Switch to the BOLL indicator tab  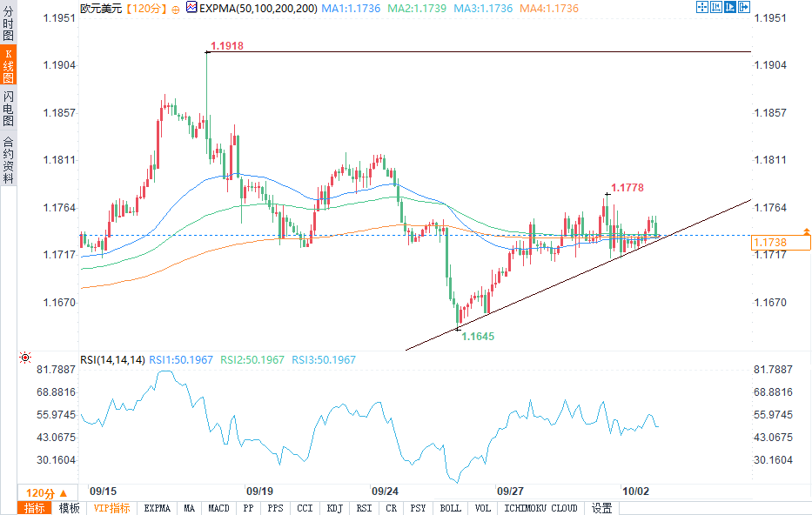(x=450, y=508)
